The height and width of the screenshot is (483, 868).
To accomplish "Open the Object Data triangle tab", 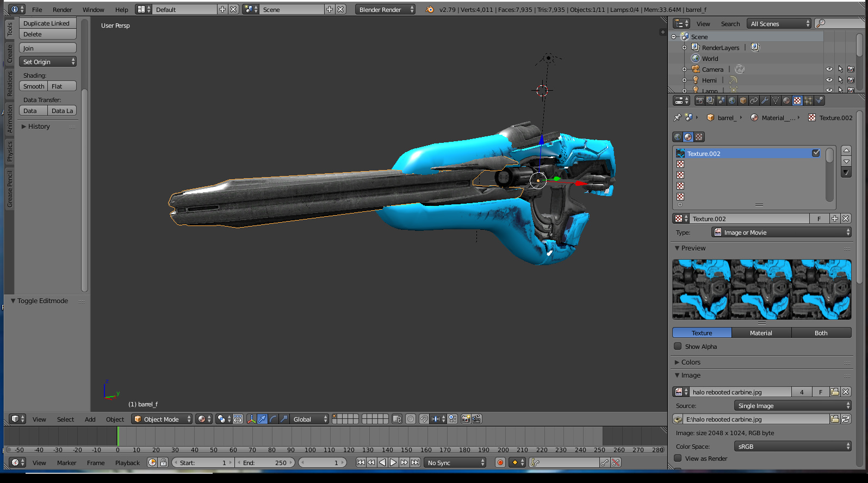I will click(776, 101).
